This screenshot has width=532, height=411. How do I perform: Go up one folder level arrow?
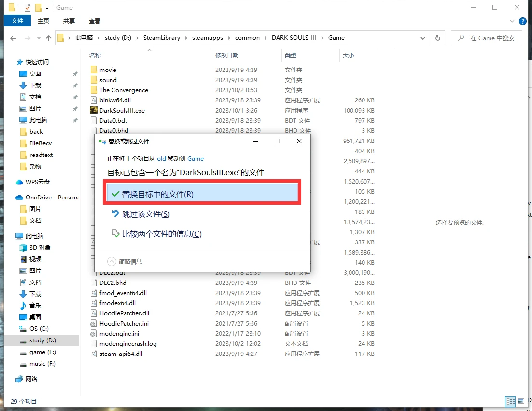click(x=49, y=38)
